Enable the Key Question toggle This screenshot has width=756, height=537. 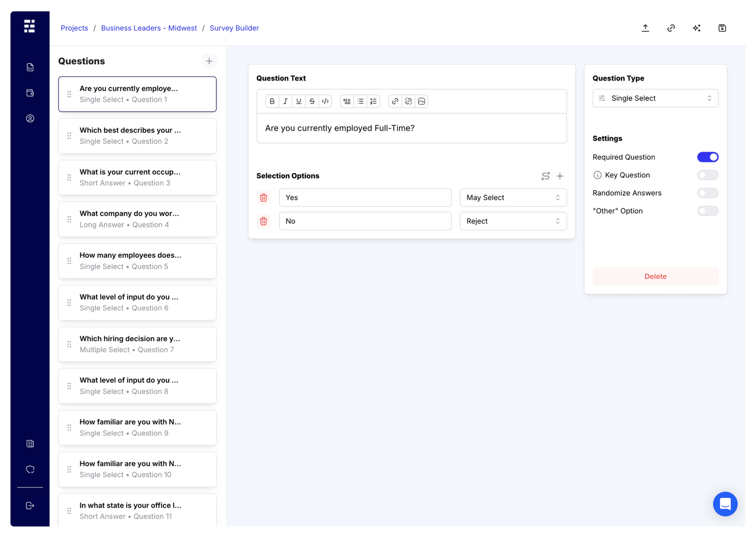coord(707,175)
